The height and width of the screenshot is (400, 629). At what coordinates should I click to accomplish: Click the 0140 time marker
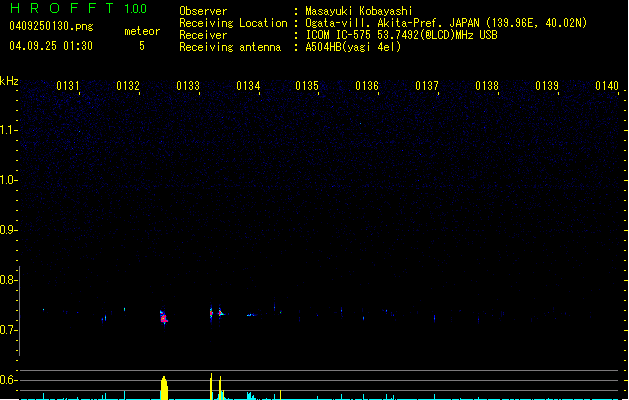[607, 86]
